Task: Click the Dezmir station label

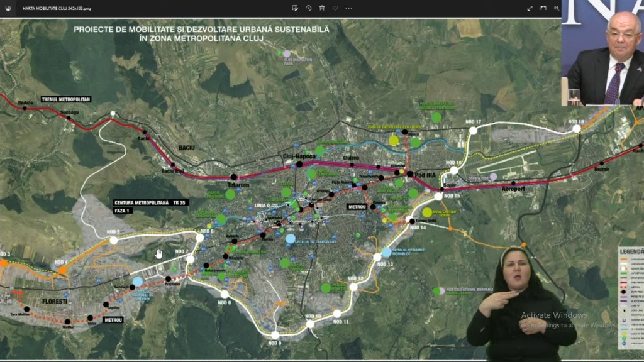Action: [602, 169]
